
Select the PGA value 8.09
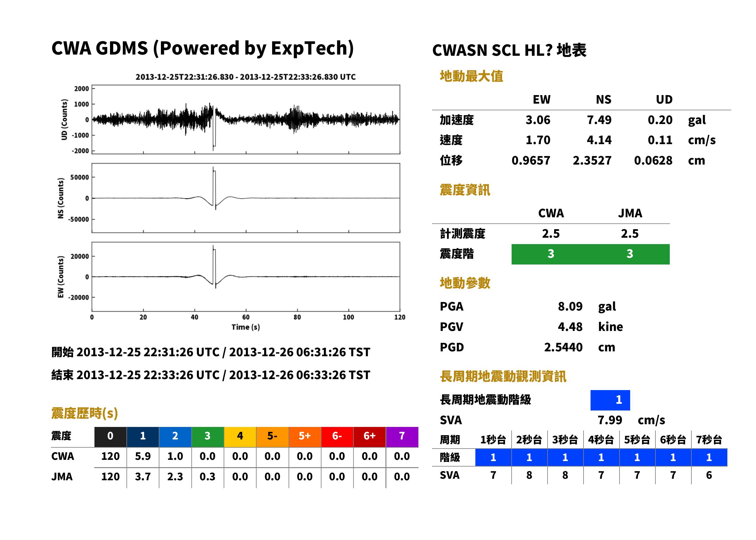coord(570,306)
